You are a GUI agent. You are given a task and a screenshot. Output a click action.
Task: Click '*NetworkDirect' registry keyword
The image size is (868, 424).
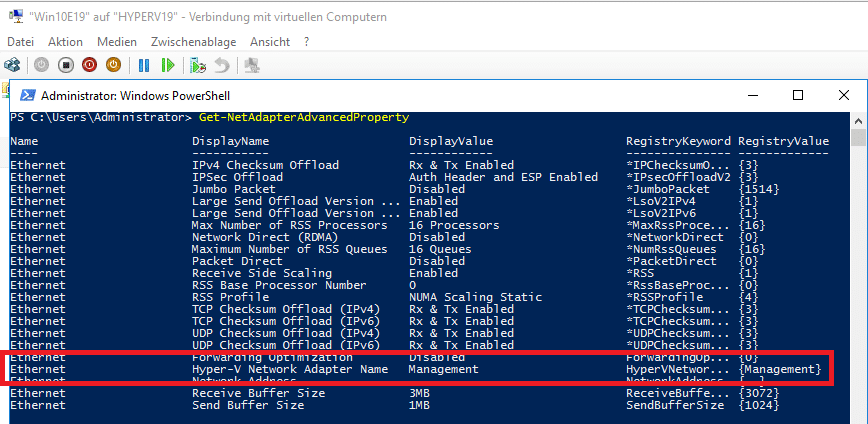pyautogui.click(x=674, y=237)
